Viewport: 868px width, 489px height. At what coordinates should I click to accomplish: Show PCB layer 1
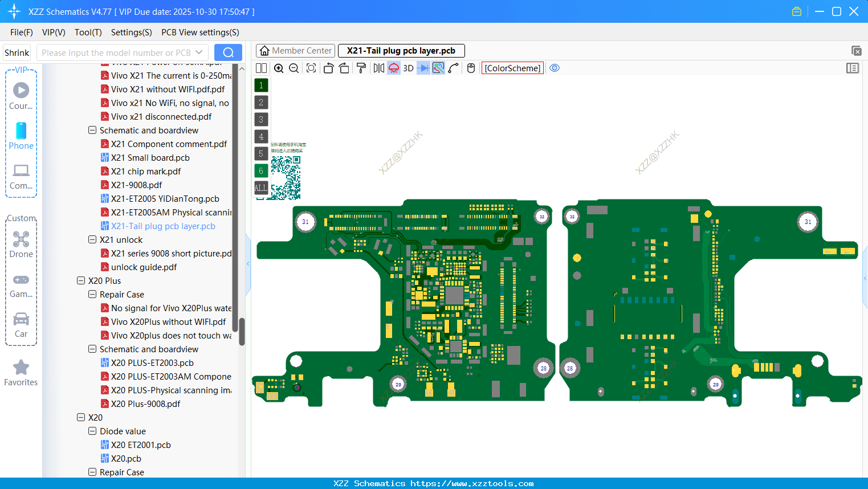[261, 85]
